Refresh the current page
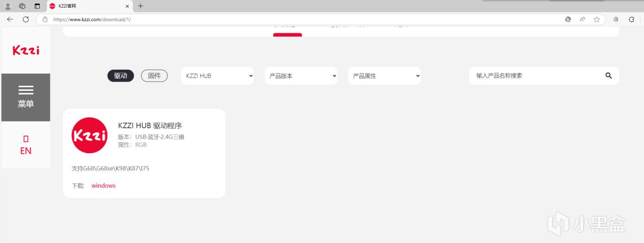 coord(26,19)
